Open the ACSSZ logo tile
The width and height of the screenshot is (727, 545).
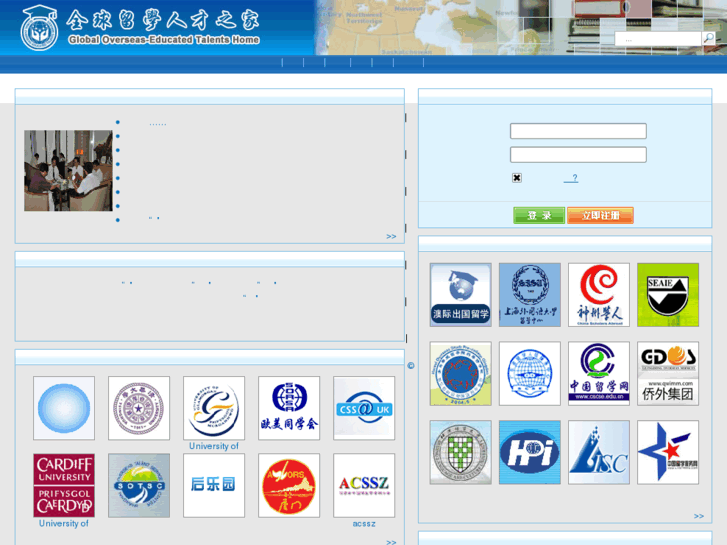click(364, 486)
